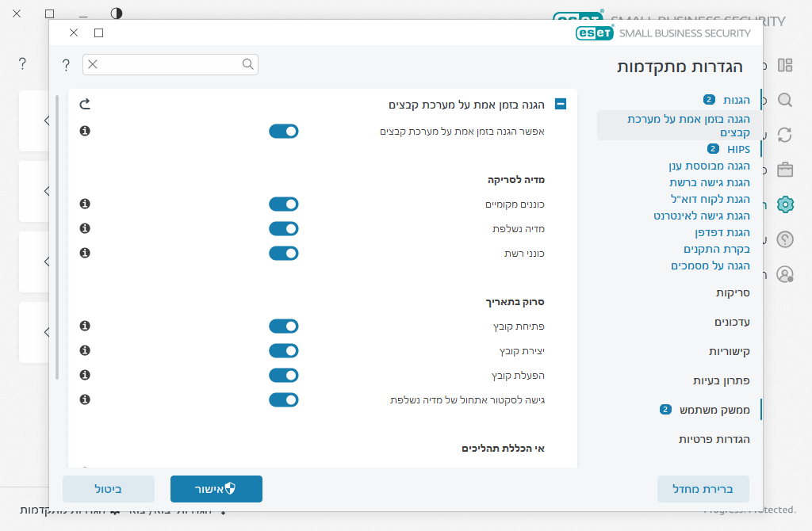This screenshot has height=531, width=812.
Task: Toggle the פתיחת קובץ switch
Action: [284, 327]
